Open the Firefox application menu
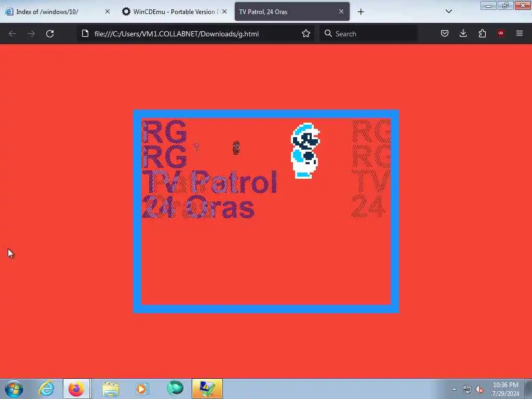Screen dimensions: 532x399 (520, 33)
